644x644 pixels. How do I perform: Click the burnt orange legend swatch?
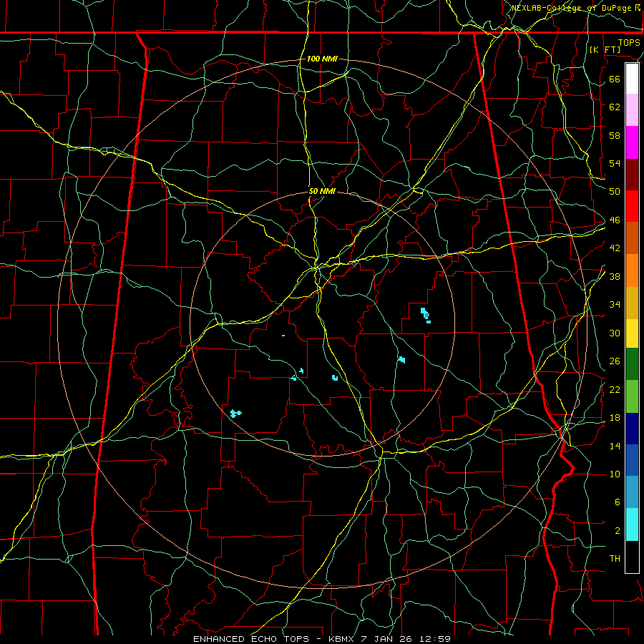pos(632,238)
